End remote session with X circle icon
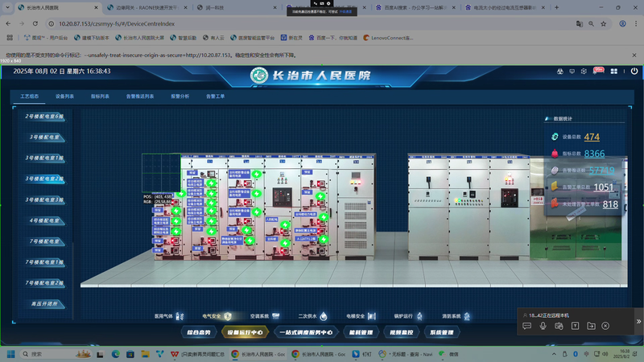Screen dimensions: 644x362 click(605, 326)
